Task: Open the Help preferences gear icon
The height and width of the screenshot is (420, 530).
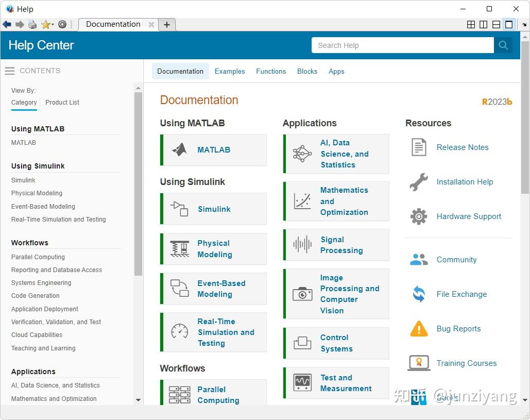Action: point(62,24)
